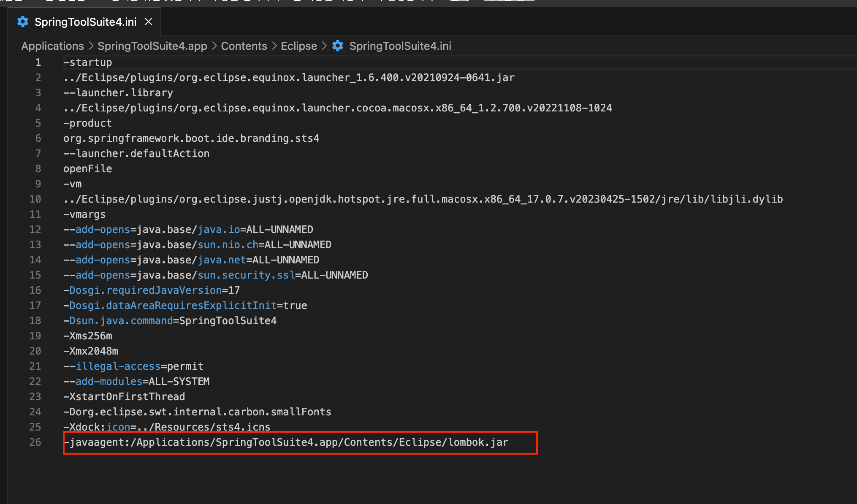
Task: Click the --illegal-access=permit line
Action: pos(133,366)
